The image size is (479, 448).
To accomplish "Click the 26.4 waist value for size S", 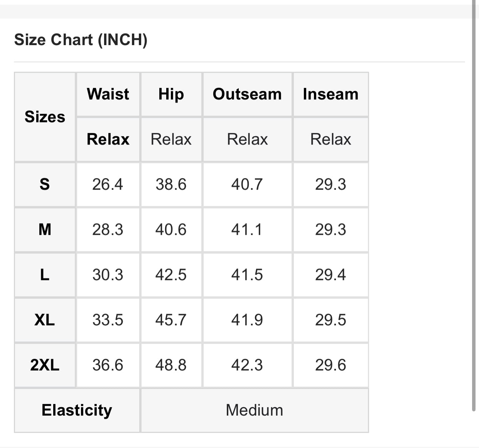I will point(108,184).
